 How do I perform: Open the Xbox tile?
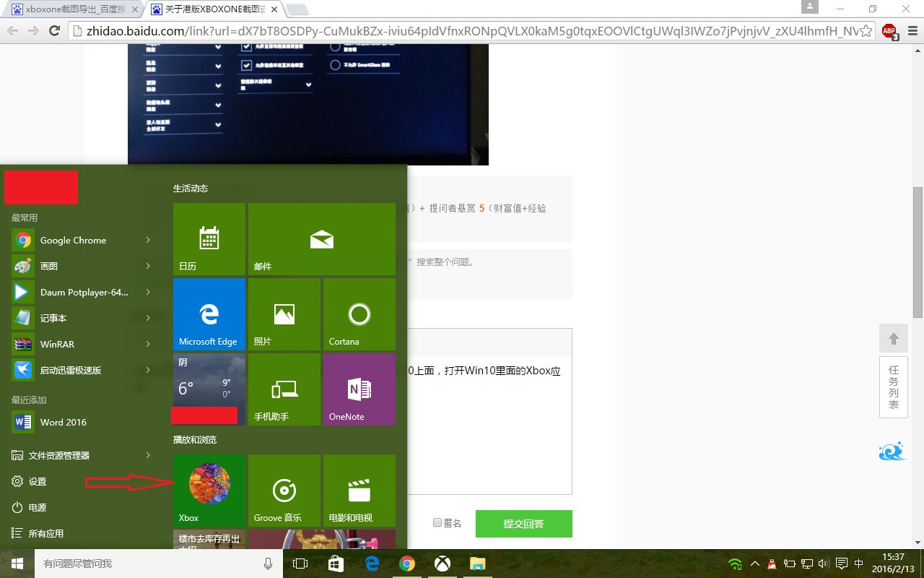pyautogui.click(x=209, y=491)
